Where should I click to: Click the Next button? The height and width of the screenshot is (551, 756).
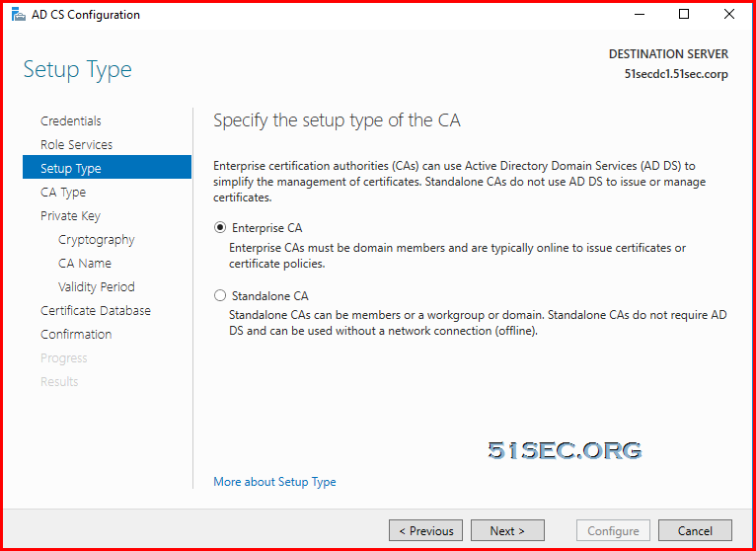[507, 530]
